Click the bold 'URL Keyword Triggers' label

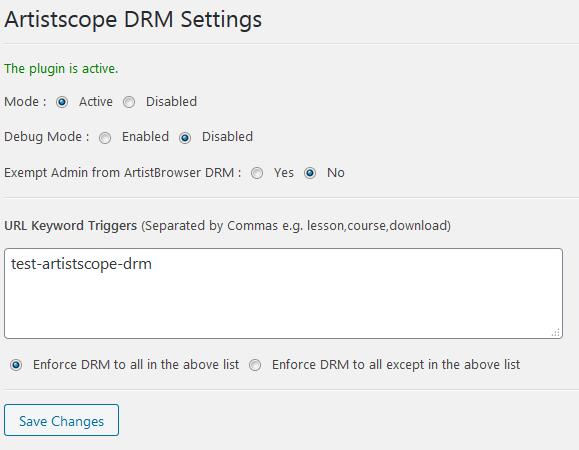[x=71, y=226]
